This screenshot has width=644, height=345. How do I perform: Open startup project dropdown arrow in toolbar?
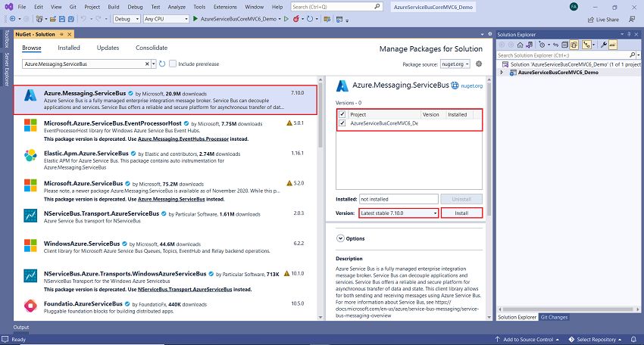[280, 19]
